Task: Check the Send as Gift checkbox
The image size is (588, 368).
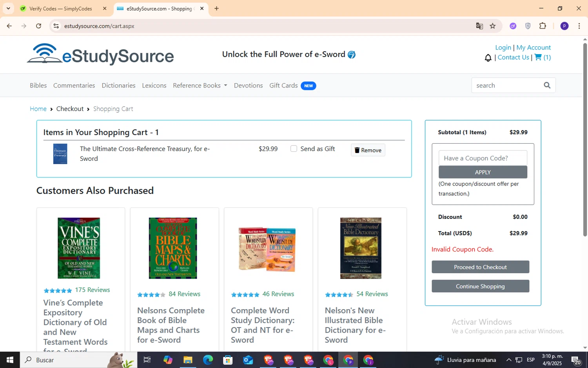Action: [x=294, y=148]
